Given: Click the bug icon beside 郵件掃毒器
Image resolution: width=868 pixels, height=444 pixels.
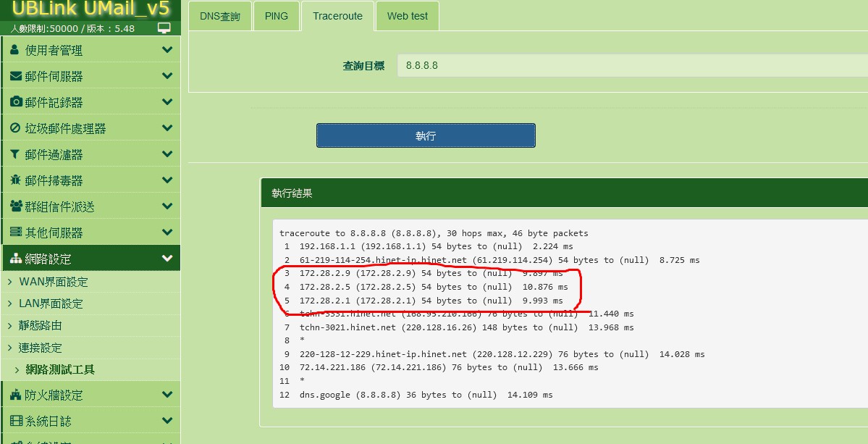Looking at the screenshot, I should pos(16,180).
